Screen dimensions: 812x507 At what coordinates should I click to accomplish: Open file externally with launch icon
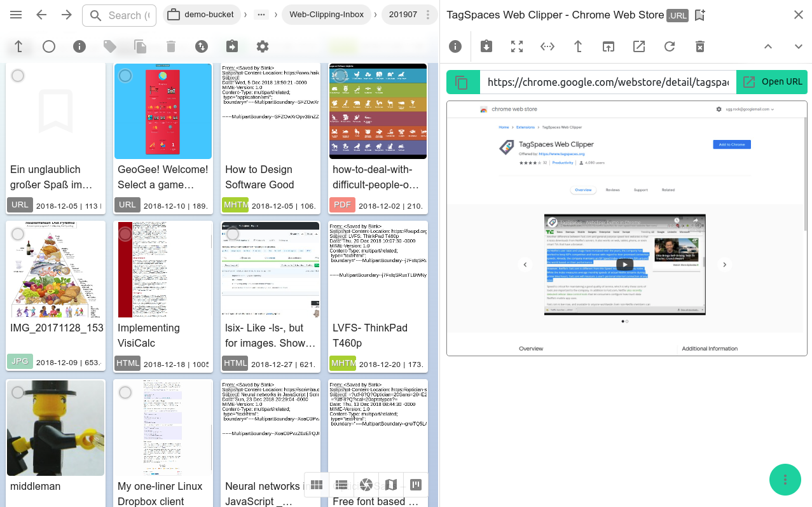tap(639, 46)
